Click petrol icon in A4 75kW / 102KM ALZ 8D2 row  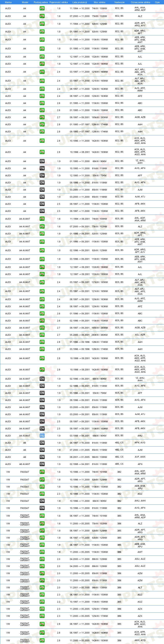point(42,16)
